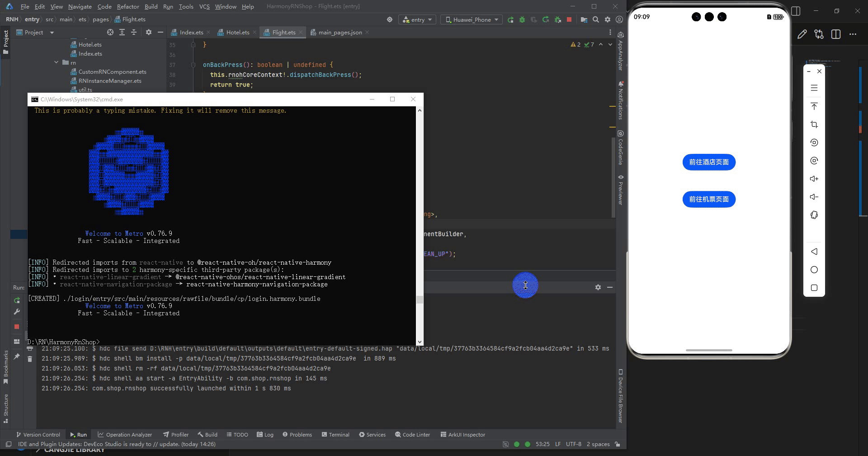Viewport: 868px width, 456px height.
Task: Toggle the Structure tool window
Action: click(x=6, y=408)
